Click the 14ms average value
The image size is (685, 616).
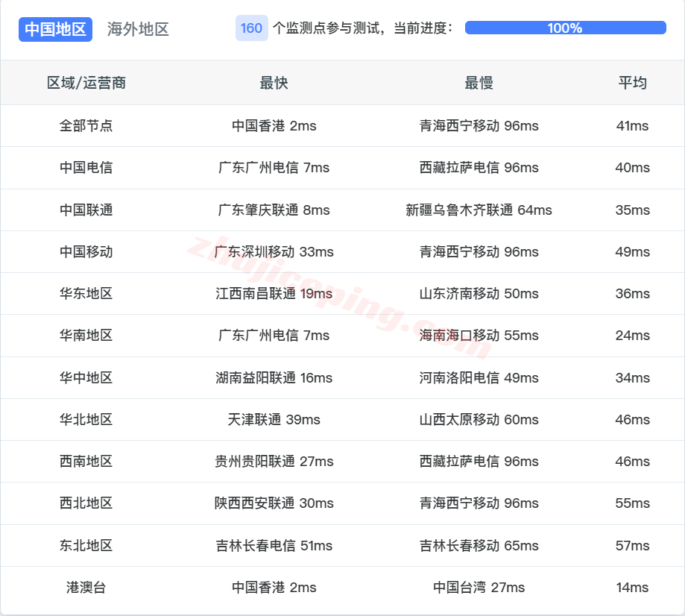coord(632,588)
